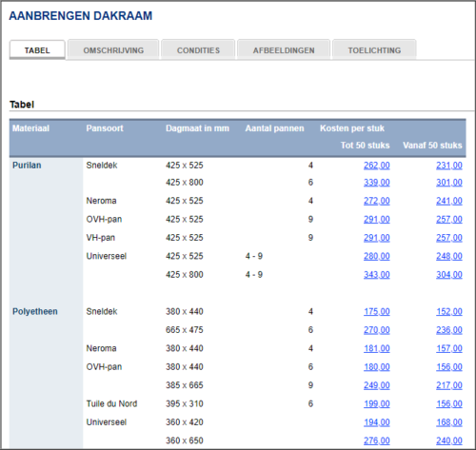The image size is (476, 450).
Task: Open the 241,00 price link
Action: (x=449, y=201)
